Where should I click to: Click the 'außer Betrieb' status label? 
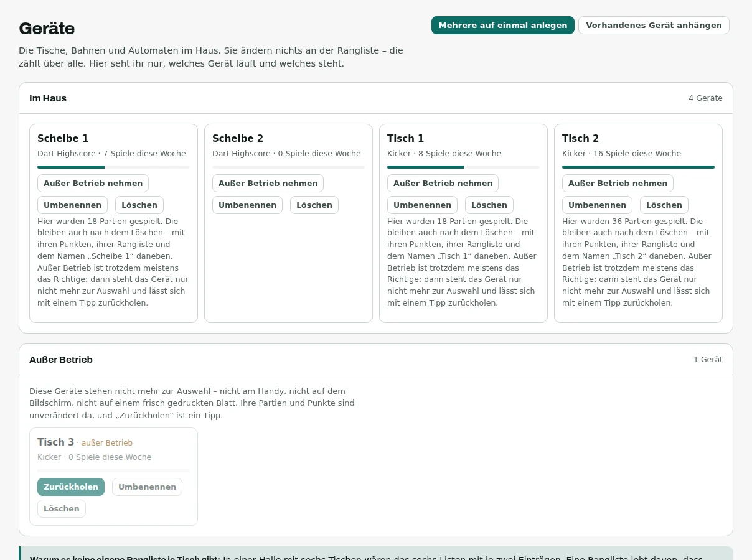(107, 443)
